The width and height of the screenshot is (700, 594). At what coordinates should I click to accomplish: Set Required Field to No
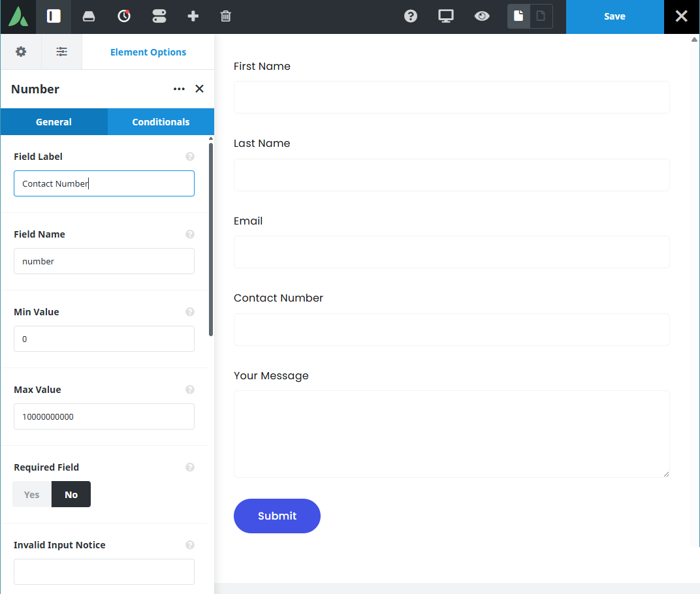point(71,494)
